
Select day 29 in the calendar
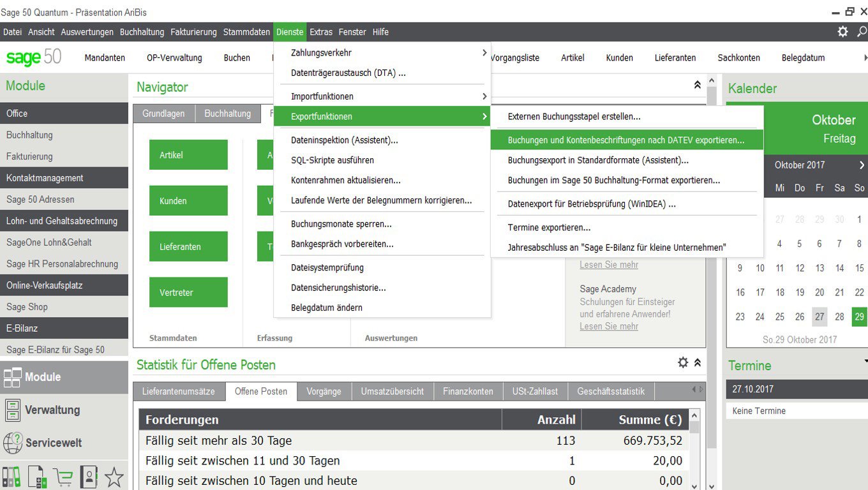click(x=860, y=317)
